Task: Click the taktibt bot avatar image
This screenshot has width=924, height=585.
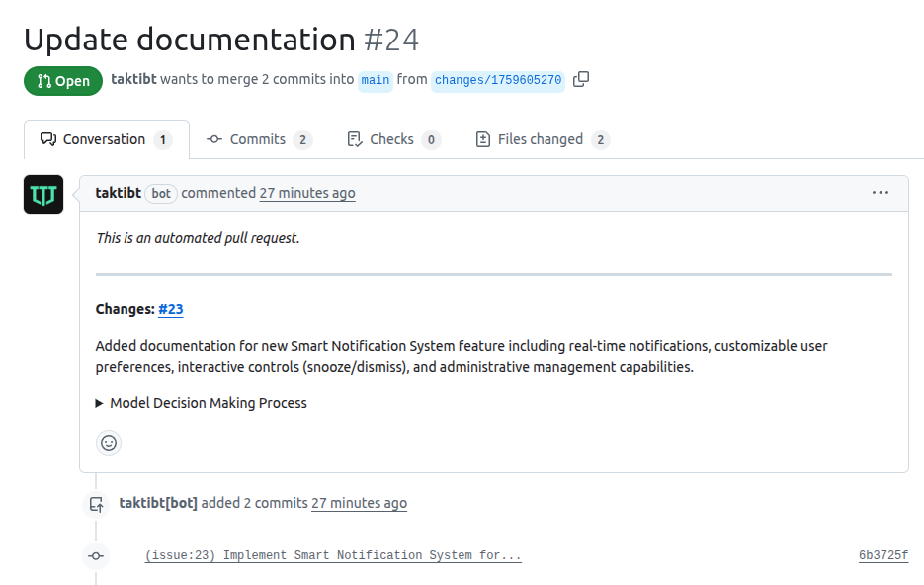Action: pyautogui.click(x=43, y=195)
